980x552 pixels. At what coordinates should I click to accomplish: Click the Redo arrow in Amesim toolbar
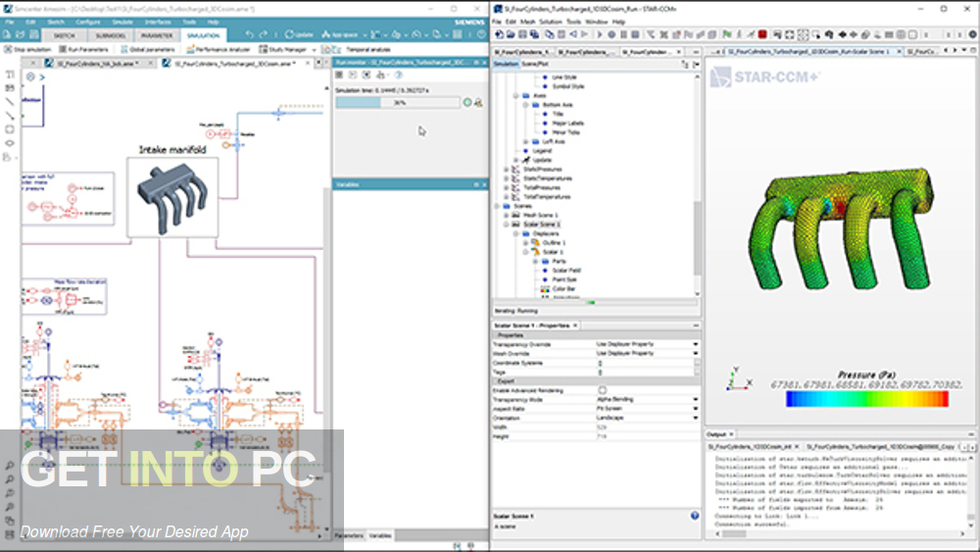click(263, 34)
